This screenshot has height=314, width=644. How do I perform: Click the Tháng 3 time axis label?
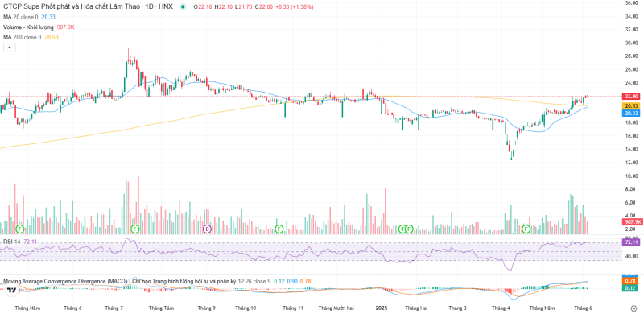point(457,308)
